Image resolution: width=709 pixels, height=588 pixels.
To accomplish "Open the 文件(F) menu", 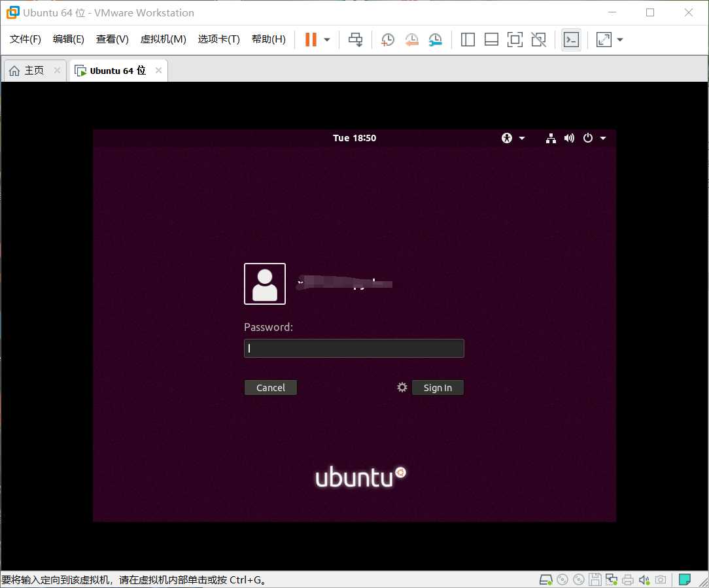I will (26, 39).
